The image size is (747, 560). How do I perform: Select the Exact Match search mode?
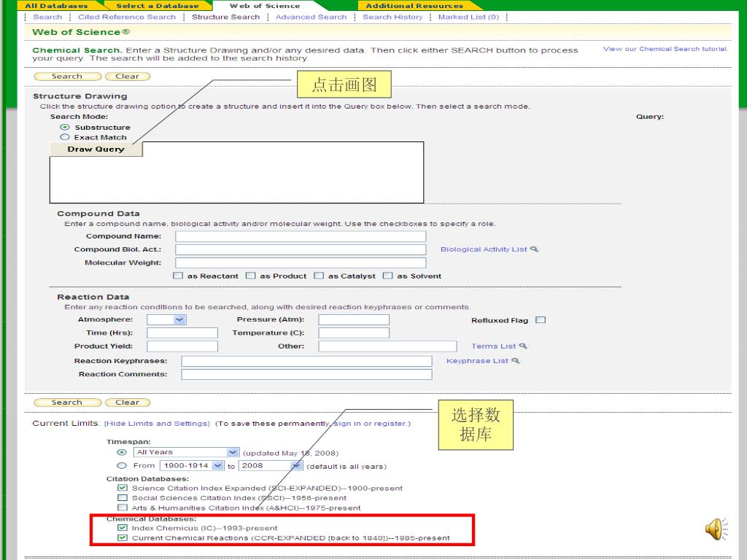point(65,137)
